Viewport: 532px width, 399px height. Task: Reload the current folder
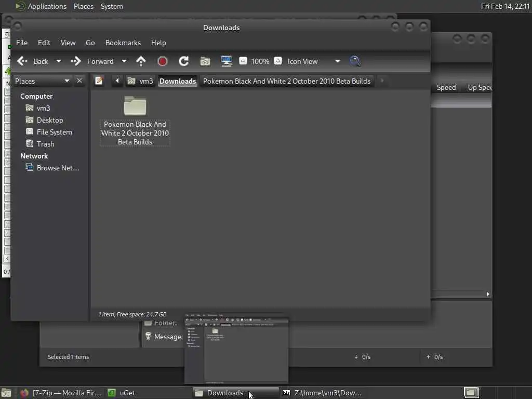pos(183,61)
